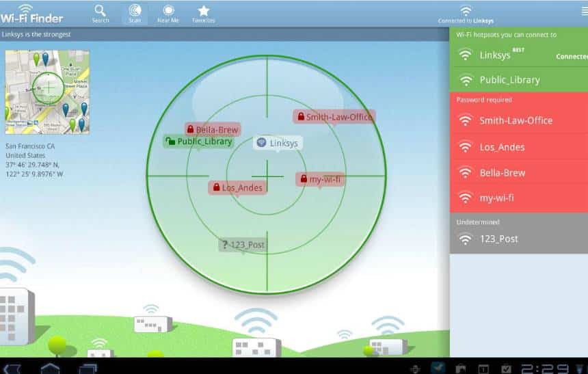Click the wifi icon beside Smith-Law-Office in list
This screenshot has width=588, height=374.
[x=465, y=120]
